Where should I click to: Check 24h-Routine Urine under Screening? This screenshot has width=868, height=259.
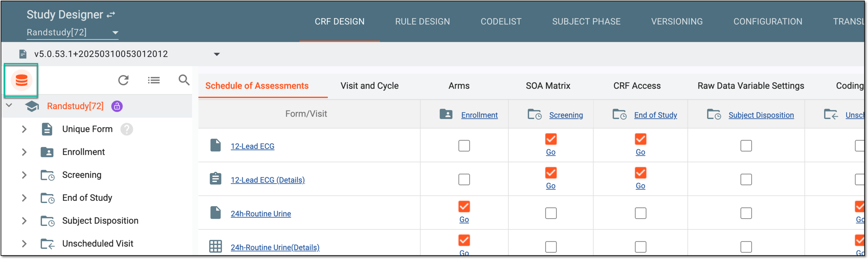[x=551, y=213]
